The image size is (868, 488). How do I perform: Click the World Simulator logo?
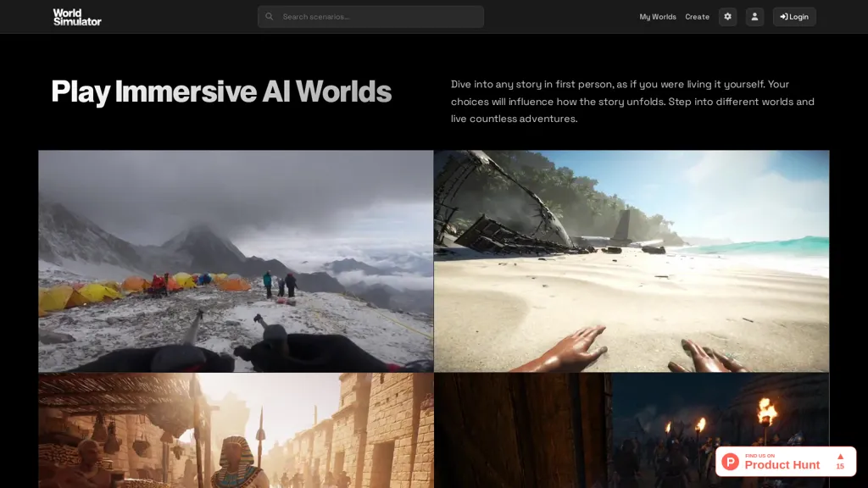[x=75, y=16]
